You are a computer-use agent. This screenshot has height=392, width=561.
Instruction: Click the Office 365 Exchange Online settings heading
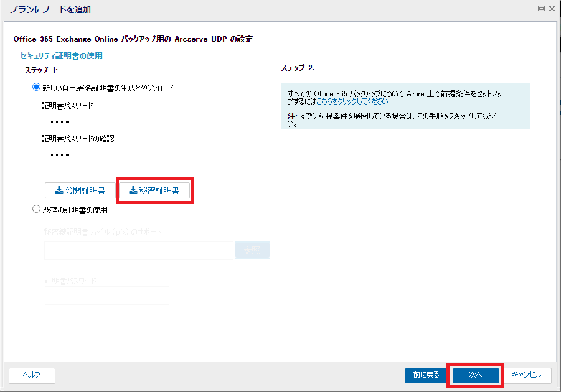133,39
